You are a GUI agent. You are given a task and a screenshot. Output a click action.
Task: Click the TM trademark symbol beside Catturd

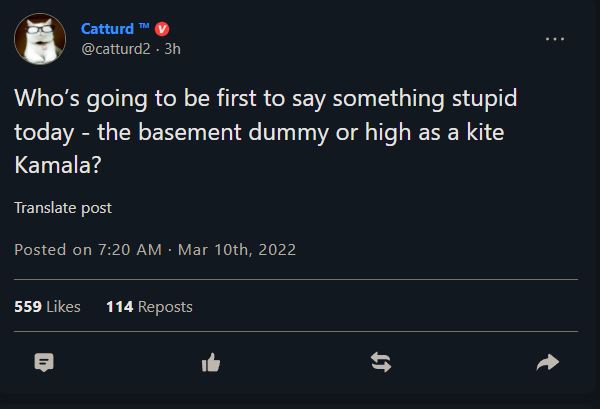(x=144, y=26)
